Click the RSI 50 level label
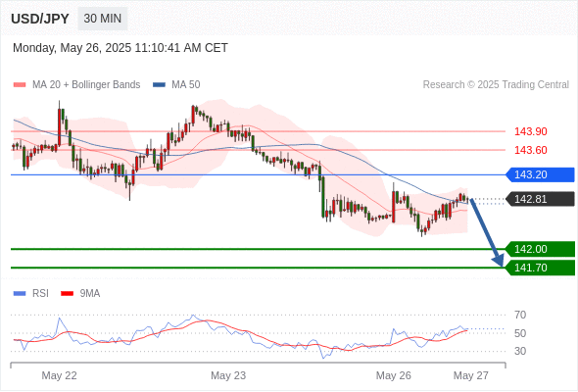The height and width of the screenshot is (392, 578). click(x=520, y=333)
